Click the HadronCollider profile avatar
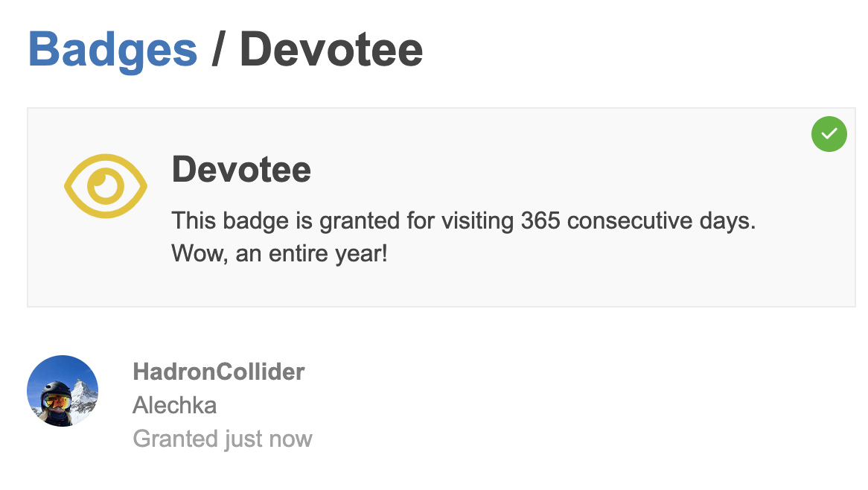 click(x=63, y=391)
